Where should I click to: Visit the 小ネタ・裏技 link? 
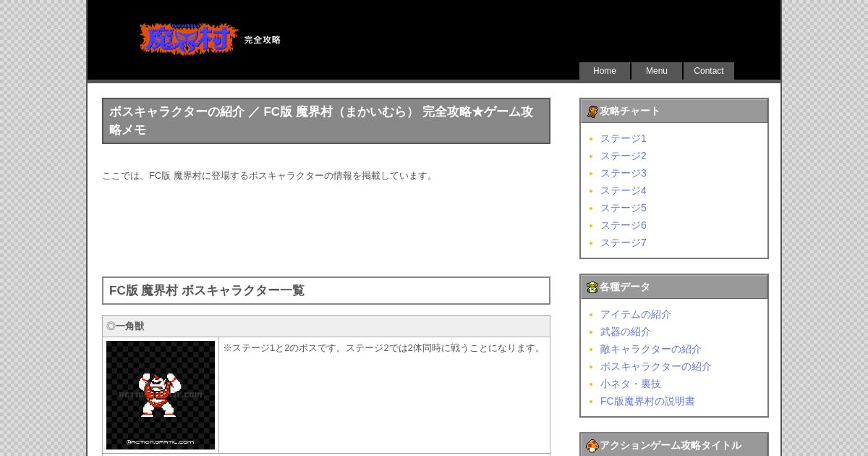pyautogui.click(x=631, y=384)
